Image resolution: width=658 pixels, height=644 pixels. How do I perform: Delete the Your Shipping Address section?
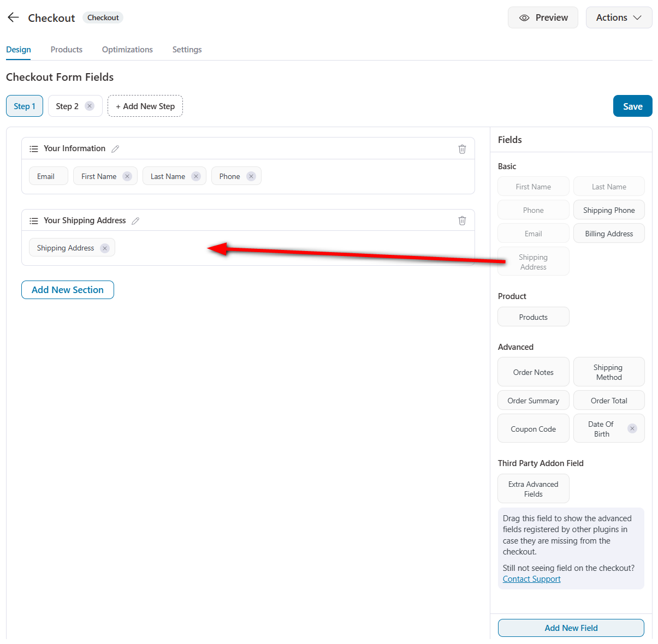[462, 220]
